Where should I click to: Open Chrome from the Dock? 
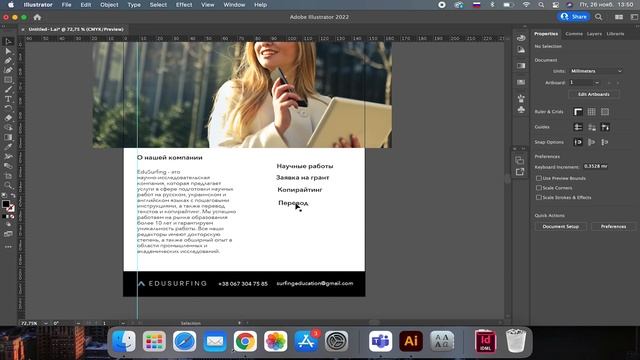tap(245, 341)
